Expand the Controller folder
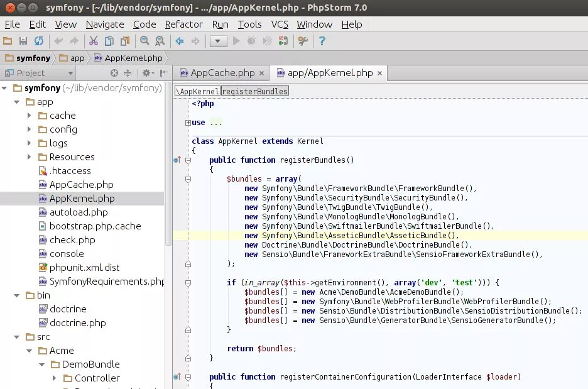Screen dimensions: 588x389 point(55,378)
